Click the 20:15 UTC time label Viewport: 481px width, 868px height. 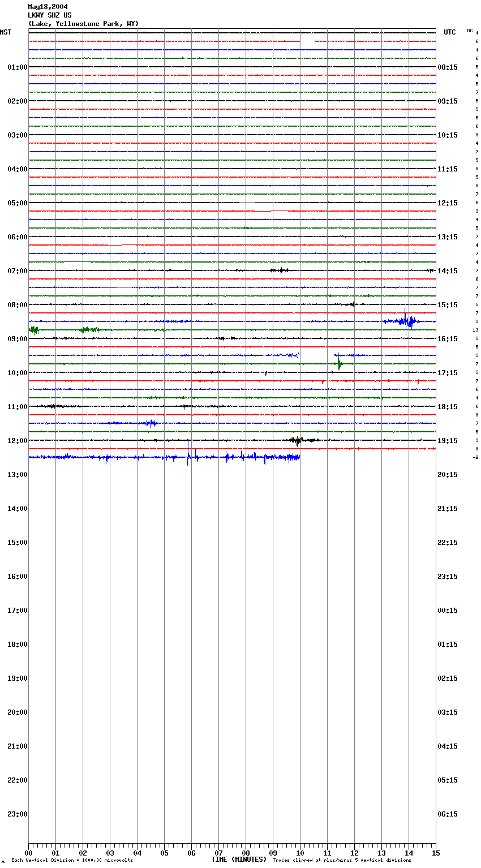pyautogui.click(x=448, y=475)
